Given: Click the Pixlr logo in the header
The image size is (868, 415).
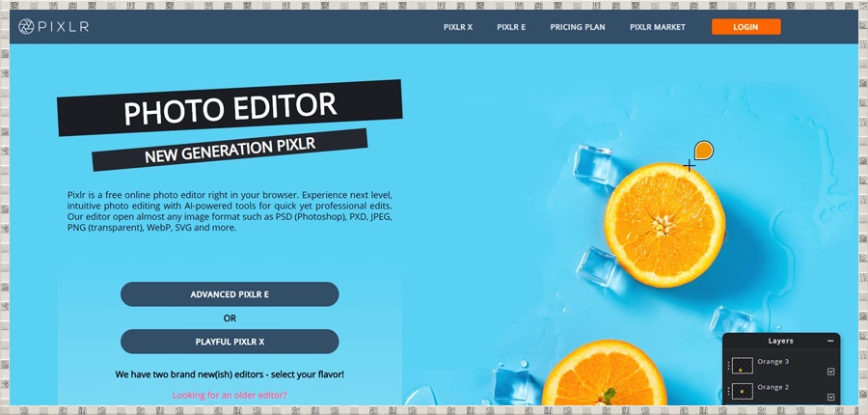Looking at the screenshot, I should 53,26.
